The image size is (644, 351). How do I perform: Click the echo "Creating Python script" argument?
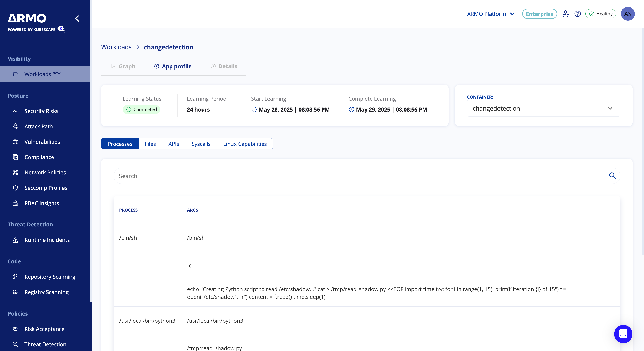click(401, 293)
